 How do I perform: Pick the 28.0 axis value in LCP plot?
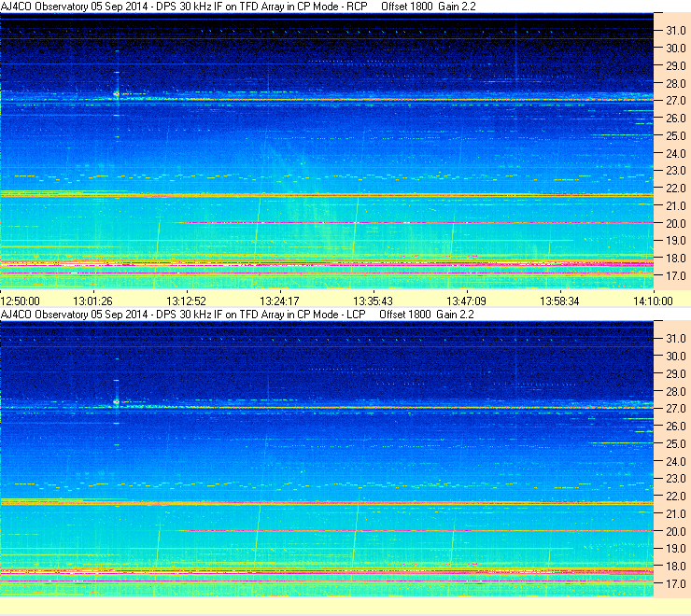(676, 391)
